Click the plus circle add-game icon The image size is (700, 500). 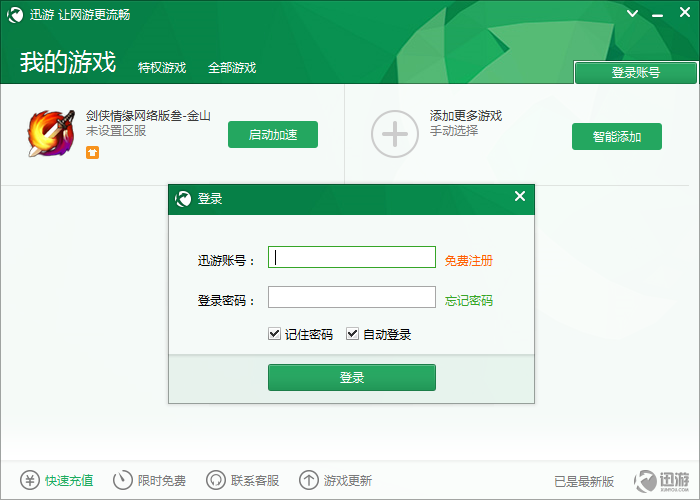395,133
